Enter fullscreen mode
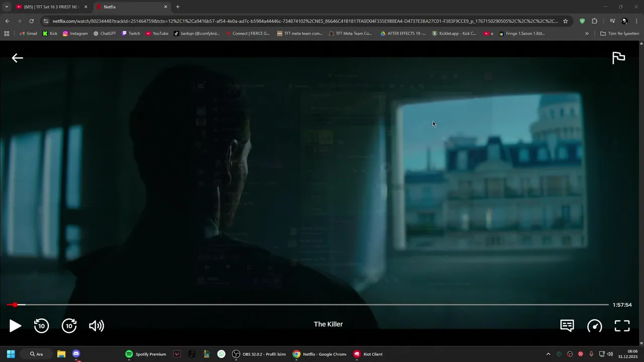The height and width of the screenshot is (362, 644). point(622,326)
